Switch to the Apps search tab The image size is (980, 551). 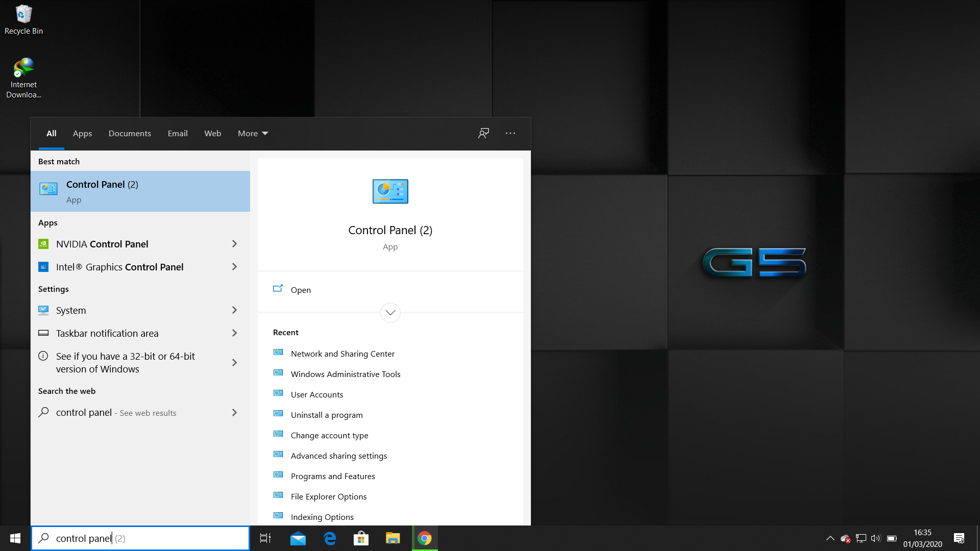tap(82, 133)
